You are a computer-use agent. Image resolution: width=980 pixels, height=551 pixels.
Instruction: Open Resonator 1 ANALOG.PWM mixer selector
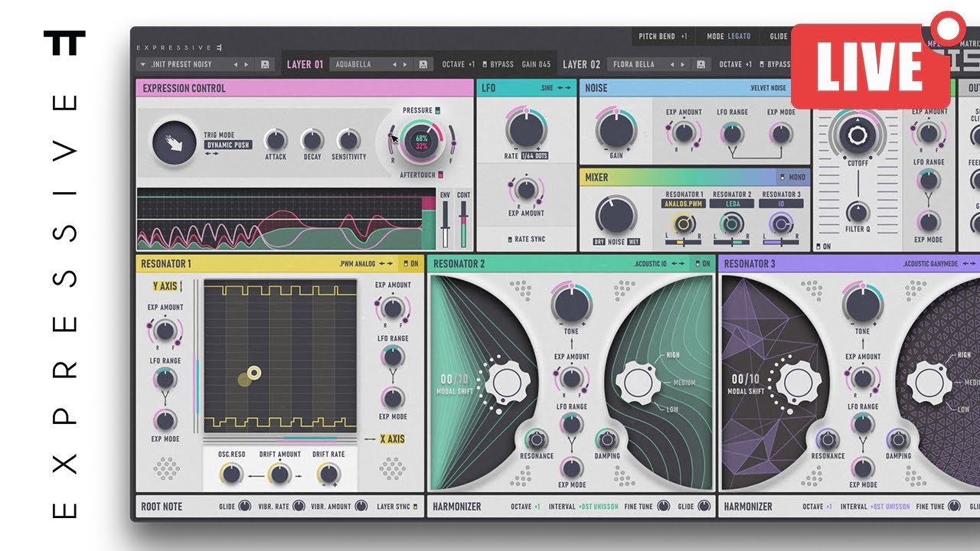[684, 204]
